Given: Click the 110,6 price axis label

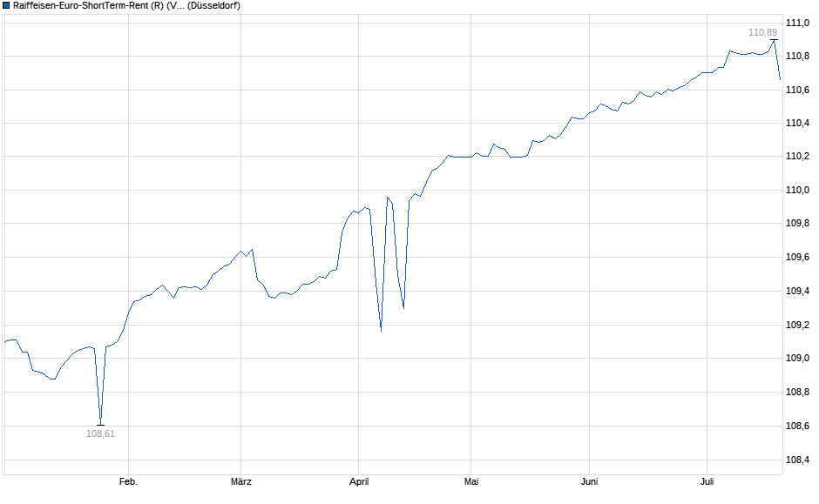Looking at the screenshot, I should (x=797, y=91).
